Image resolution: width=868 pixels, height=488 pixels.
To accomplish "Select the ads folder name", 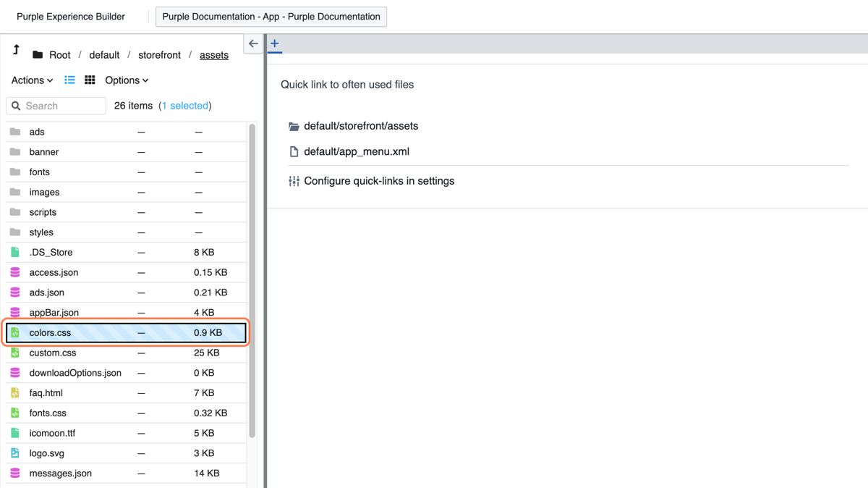I will tap(37, 132).
